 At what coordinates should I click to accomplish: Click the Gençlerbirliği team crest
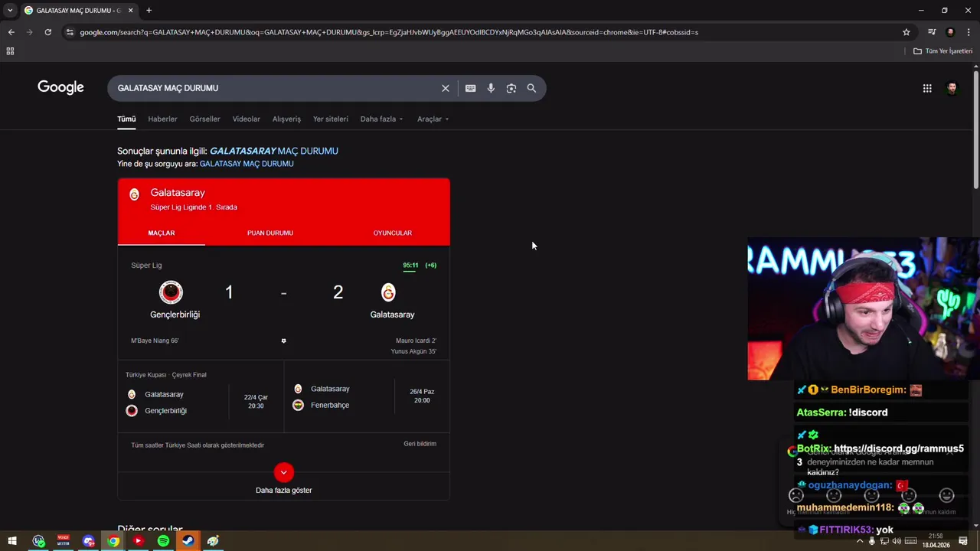click(171, 292)
